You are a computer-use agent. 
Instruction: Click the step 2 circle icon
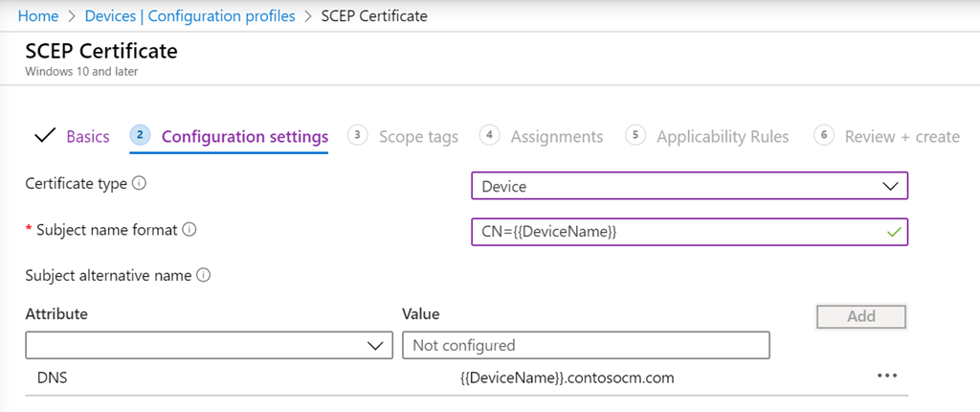(140, 135)
